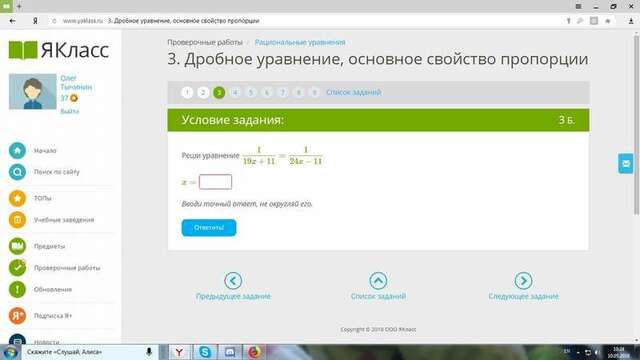Image resolution: width=640 pixels, height=360 pixels.
Task: Select task number 2 circle
Action: [x=203, y=93]
